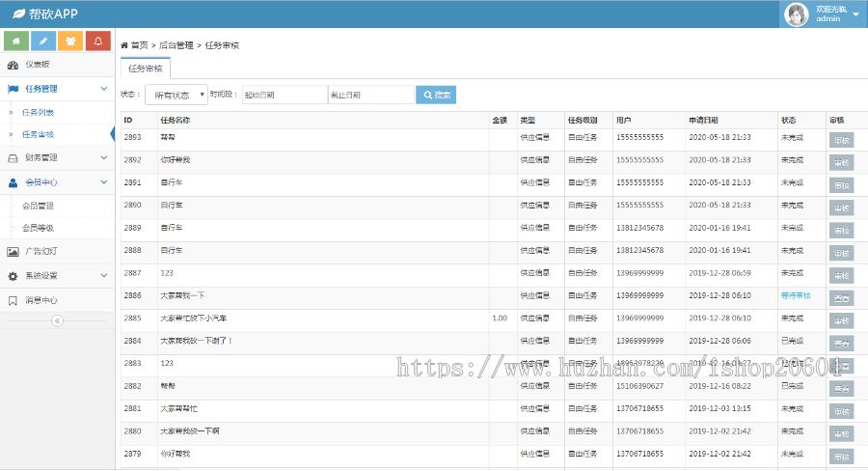The width and height of the screenshot is (868, 471).
Task: Click the green home shortcut icon
Action: [16, 41]
